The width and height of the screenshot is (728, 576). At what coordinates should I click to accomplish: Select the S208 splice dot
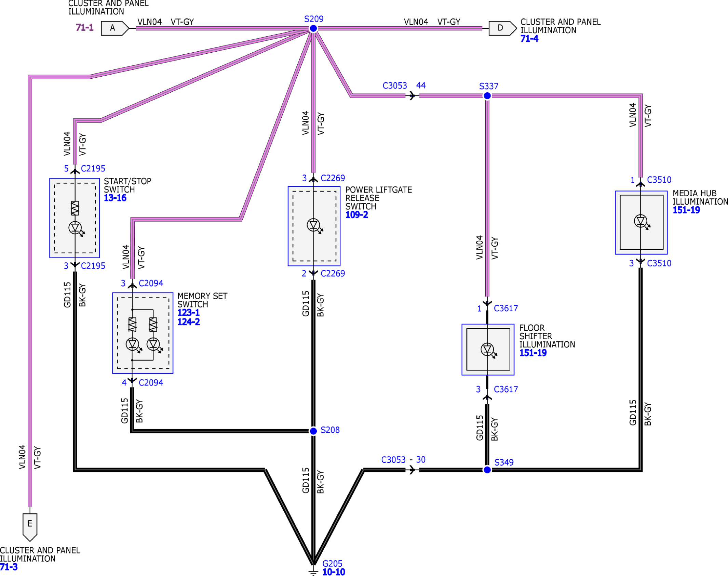point(313,431)
